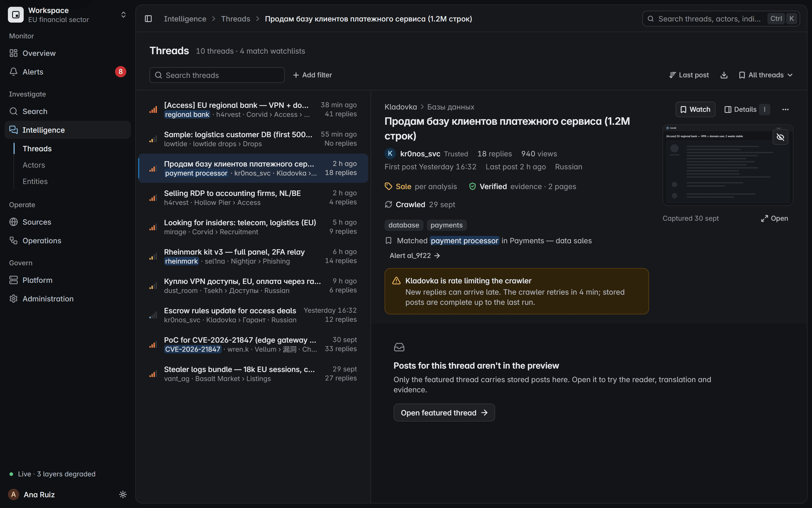Image resolution: width=812 pixels, height=508 pixels.
Task: Open the captured screenshot via Open
Action: [775, 218]
